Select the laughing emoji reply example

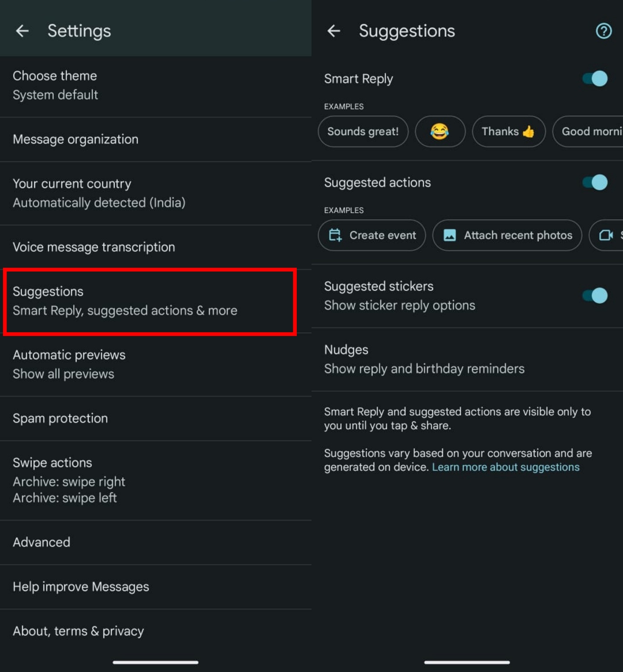(440, 131)
